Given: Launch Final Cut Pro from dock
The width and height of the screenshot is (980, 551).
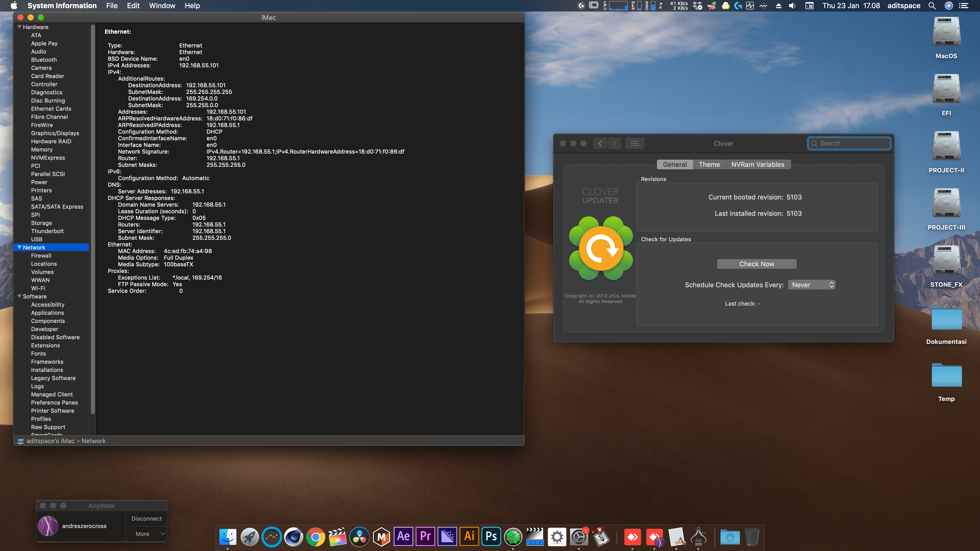Looking at the screenshot, I should pos(337,537).
